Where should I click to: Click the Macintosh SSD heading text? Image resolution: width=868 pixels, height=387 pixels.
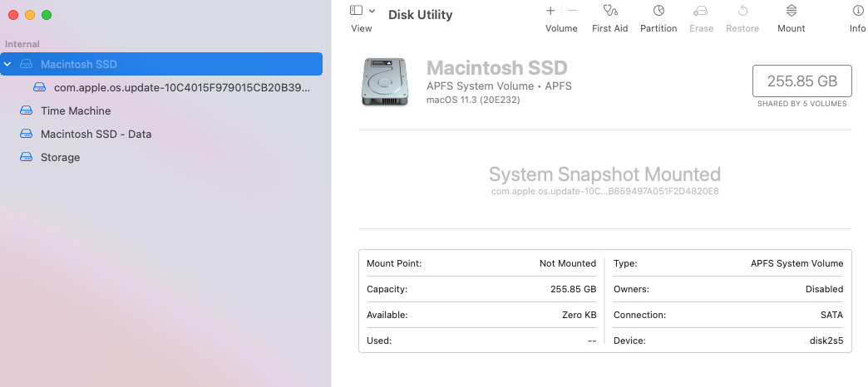pos(497,68)
